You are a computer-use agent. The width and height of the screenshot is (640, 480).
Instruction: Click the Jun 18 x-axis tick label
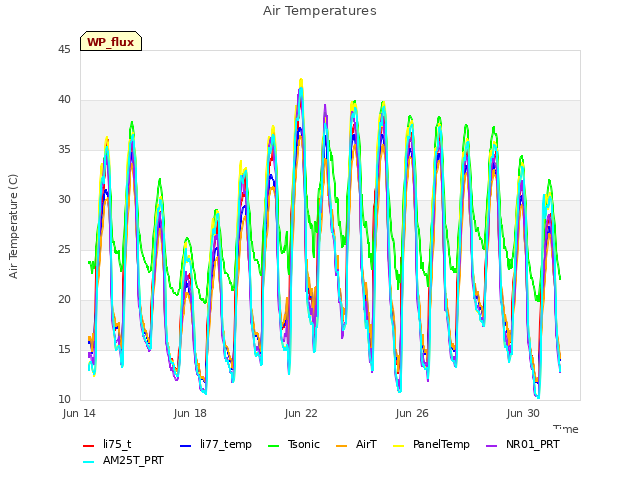[190, 413]
